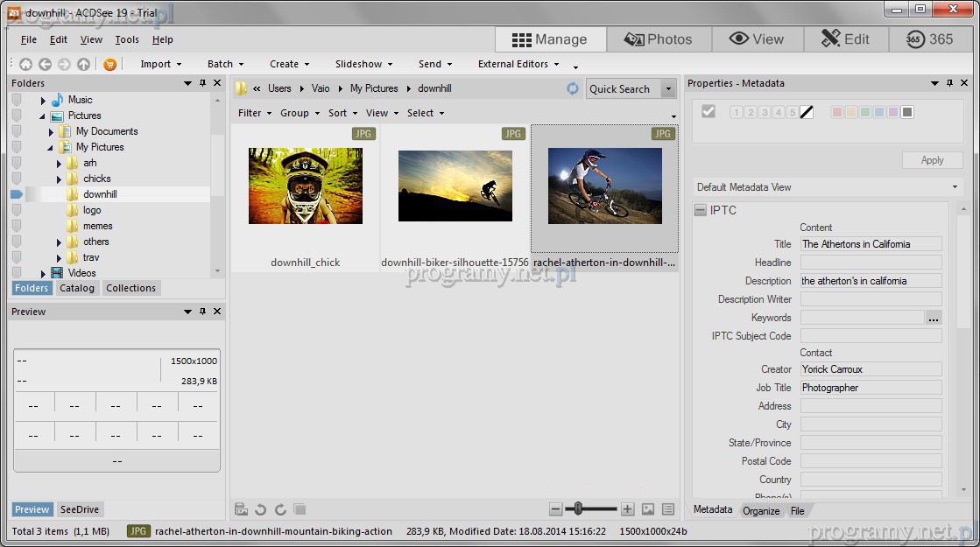Collapse the IPTC metadata section
Screen dimensions: 980x547
[701, 210]
